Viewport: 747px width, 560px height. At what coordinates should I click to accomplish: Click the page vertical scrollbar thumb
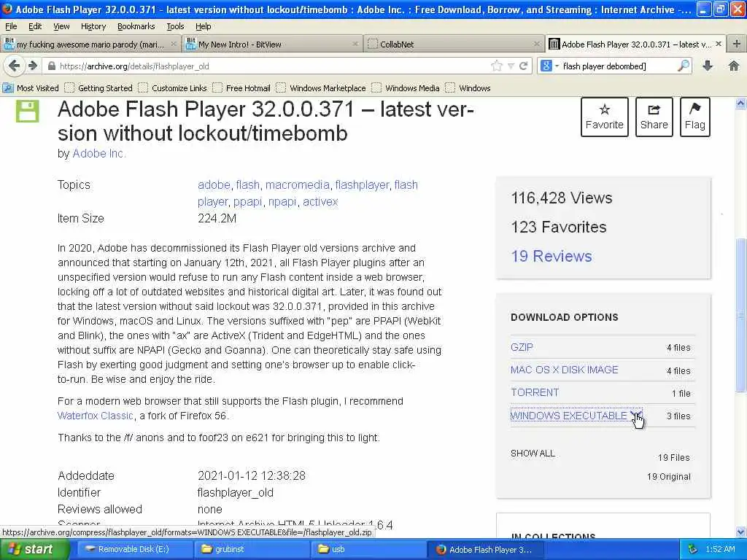741,314
